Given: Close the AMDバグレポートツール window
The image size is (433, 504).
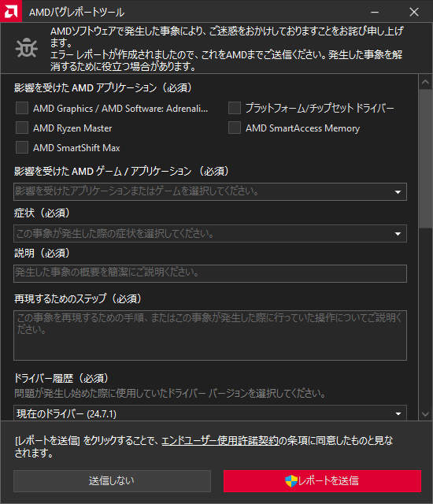Looking at the screenshot, I should click(414, 12).
